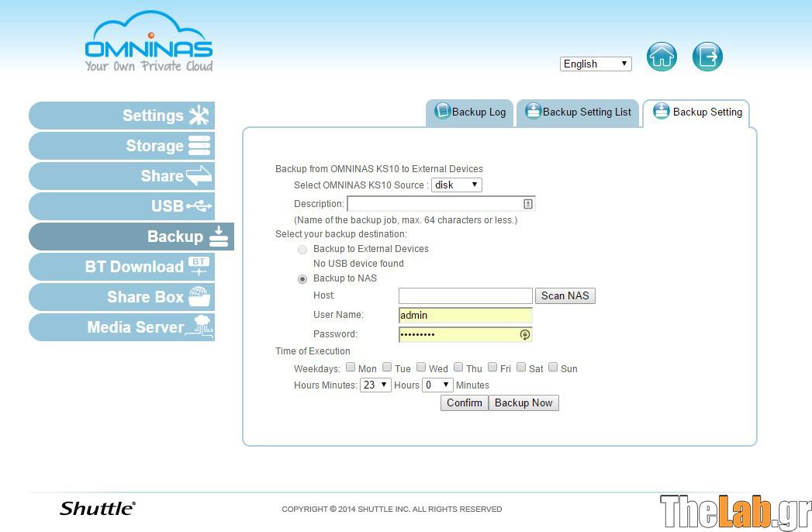This screenshot has width=812, height=532.
Task: Open the Hours dropdown showing 23
Action: click(x=375, y=385)
